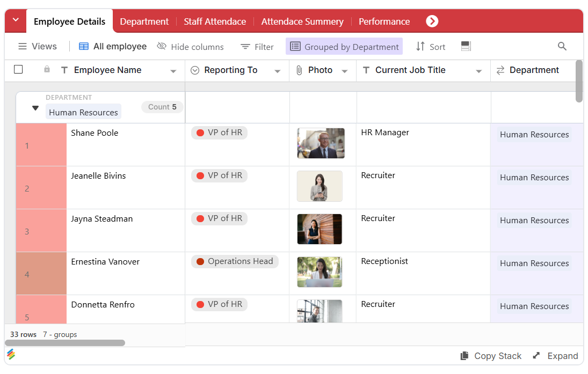Open Photo column dropdown arrow

(345, 71)
